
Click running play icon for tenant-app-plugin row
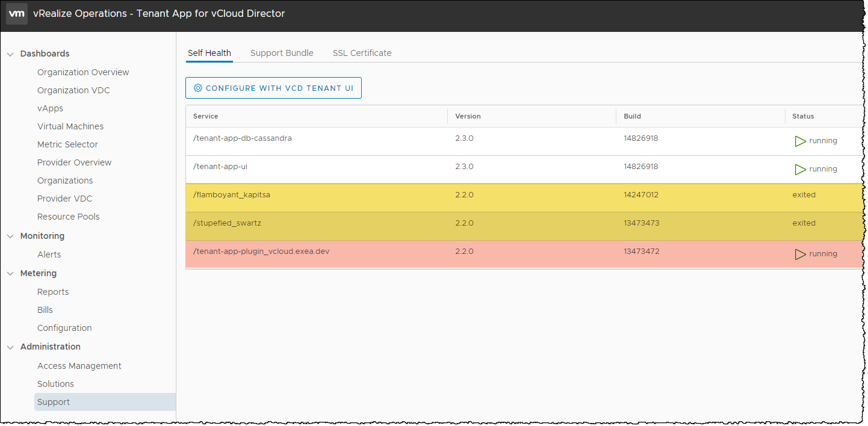pyautogui.click(x=800, y=254)
